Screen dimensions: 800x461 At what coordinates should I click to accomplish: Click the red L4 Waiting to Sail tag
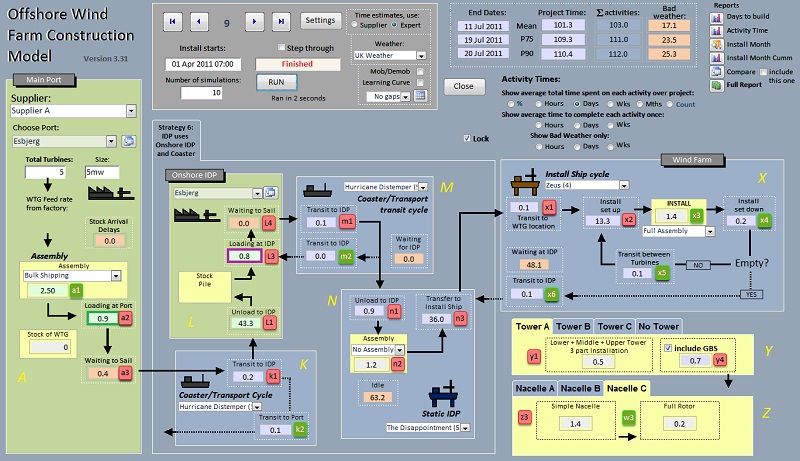(x=268, y=223)
